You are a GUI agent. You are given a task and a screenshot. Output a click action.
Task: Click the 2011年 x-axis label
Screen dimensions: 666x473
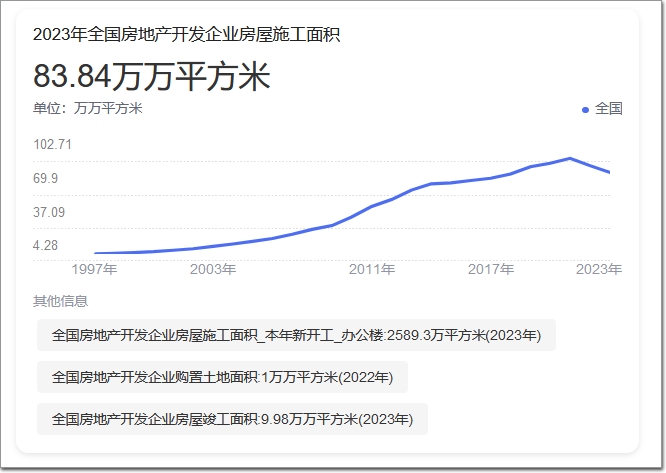[372, 269]
